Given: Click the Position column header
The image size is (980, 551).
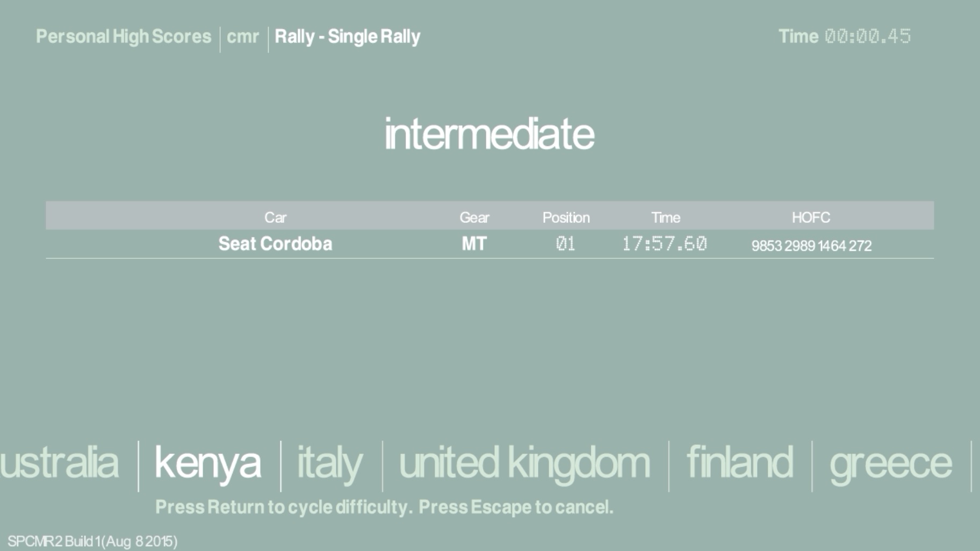Looking at the screenshot, I should click(566, 218).
